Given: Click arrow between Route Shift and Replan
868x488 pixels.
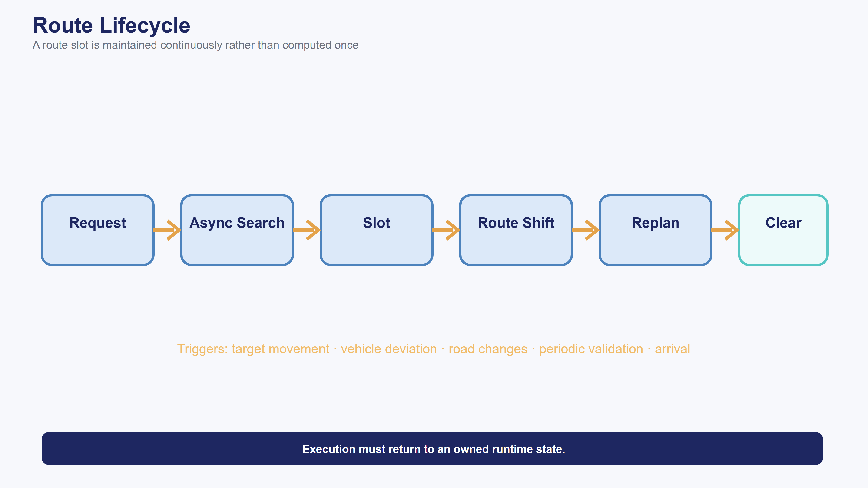Looking at the screenshot, I should point(586,230).
